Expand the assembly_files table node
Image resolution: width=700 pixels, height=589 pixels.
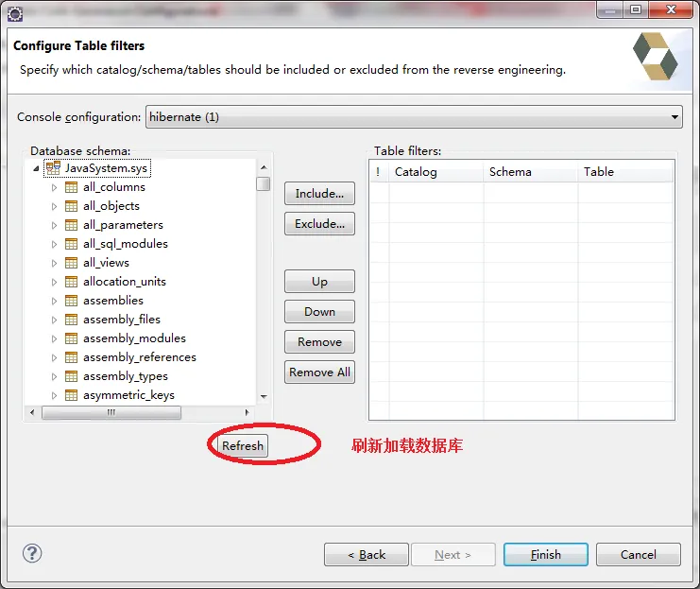[54, 320]
